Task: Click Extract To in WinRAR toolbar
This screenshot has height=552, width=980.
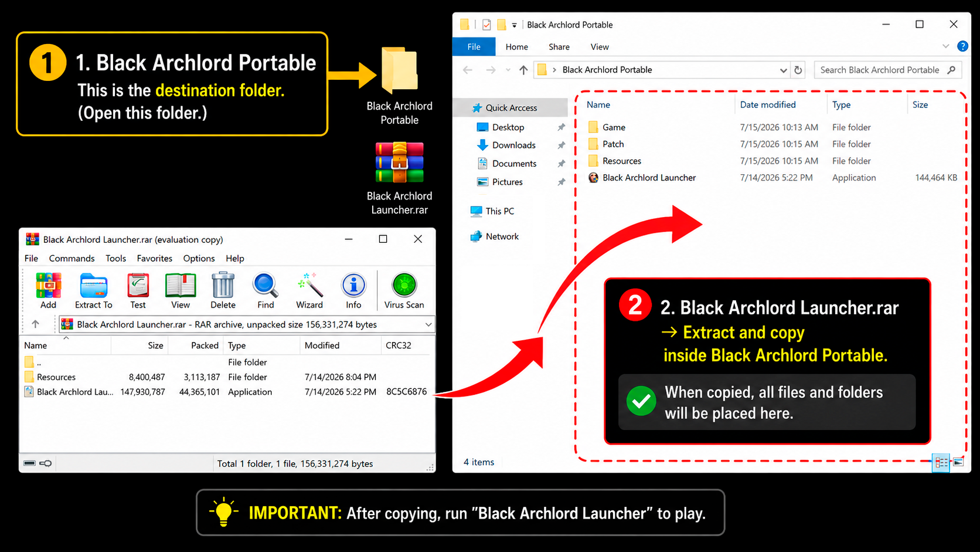Action: 93,291
